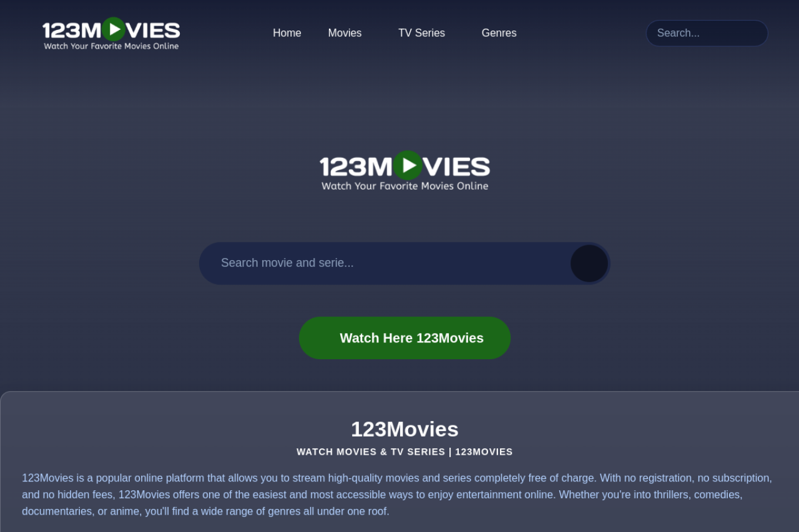
Task: Click the '123M' text of centered logo
Action: (356, 167)
